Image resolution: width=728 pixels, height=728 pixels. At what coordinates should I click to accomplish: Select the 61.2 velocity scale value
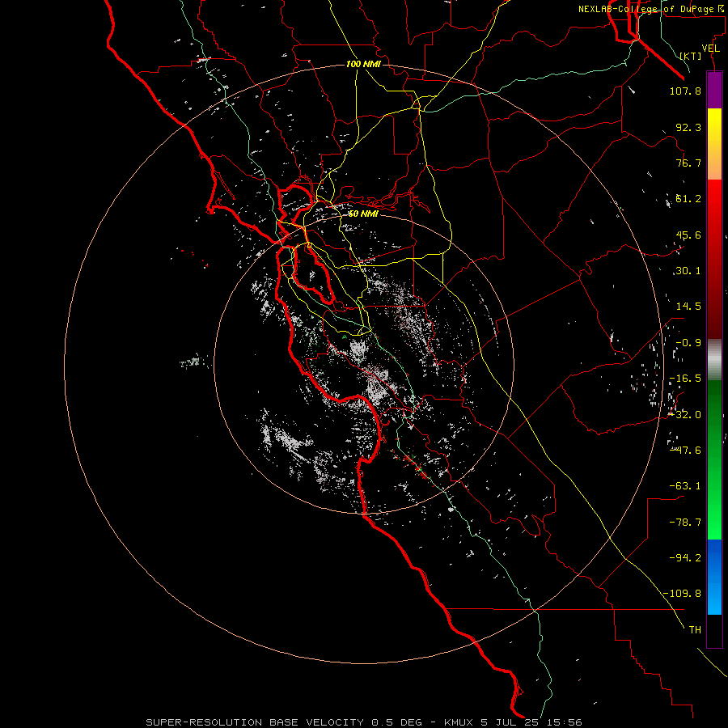(x=688, y=199)
